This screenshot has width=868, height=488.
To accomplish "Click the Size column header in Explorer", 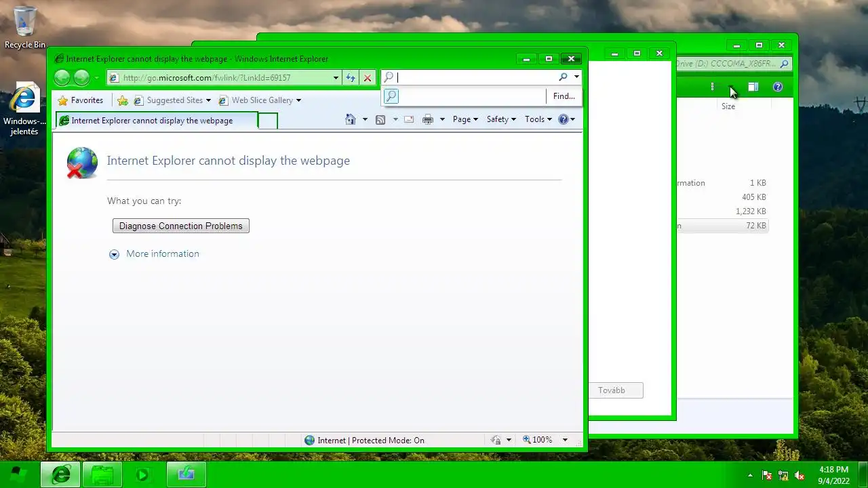I will click(744, 106).
